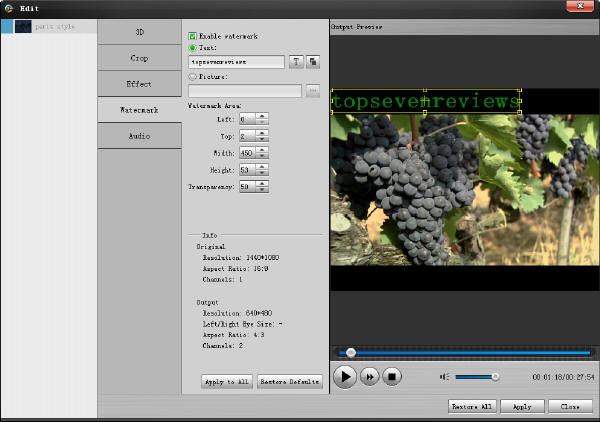Open the Watermark tab
600x422 pixels.
tap(139, 110)
